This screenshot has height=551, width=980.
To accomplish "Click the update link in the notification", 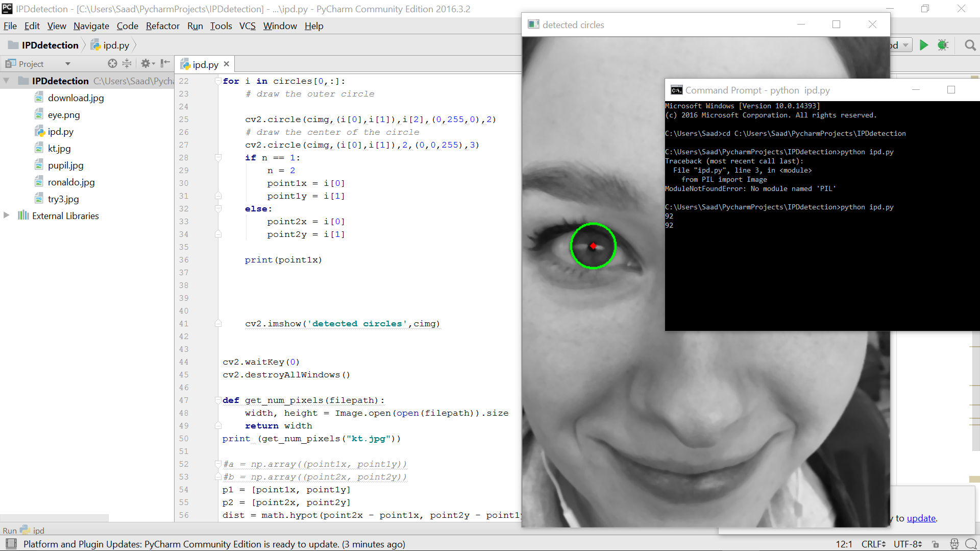I will [921, 518].
